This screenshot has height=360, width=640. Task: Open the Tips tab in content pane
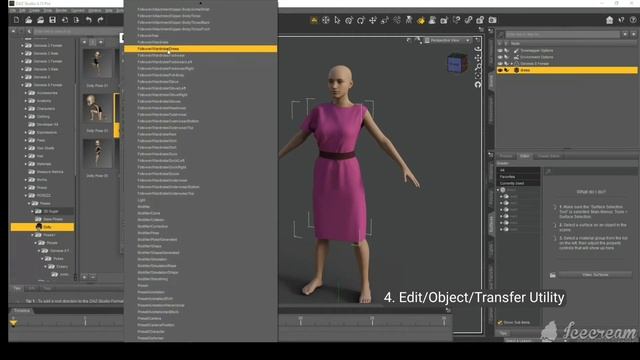click(x=17, y=288)
